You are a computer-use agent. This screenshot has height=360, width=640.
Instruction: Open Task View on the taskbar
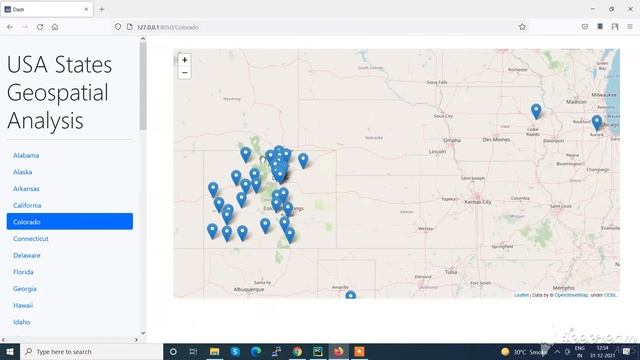coord(193,351)
